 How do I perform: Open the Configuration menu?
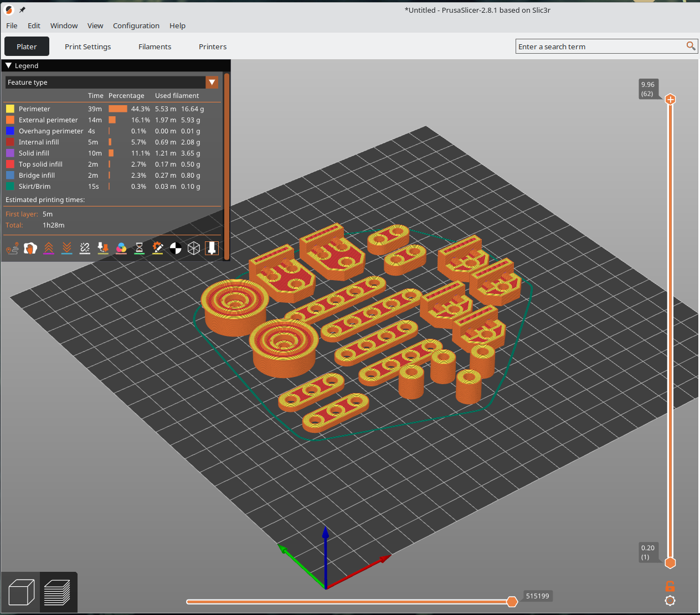pos(136,25)
